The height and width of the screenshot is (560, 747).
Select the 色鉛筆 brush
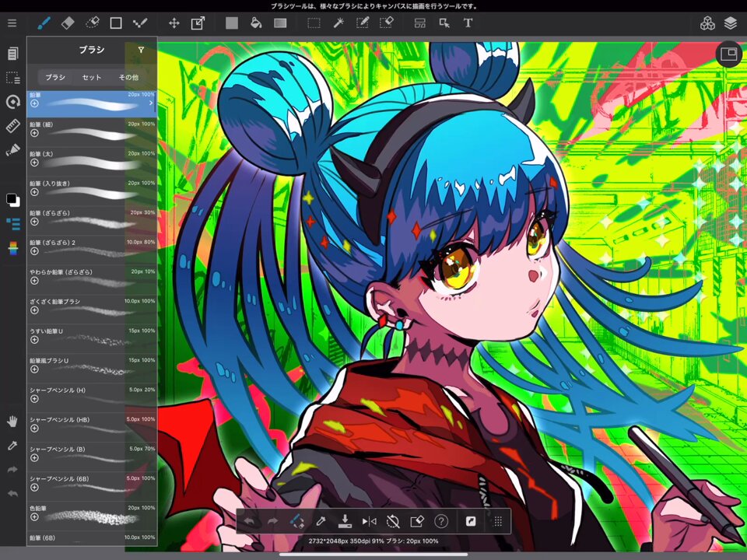coord(92,516)
